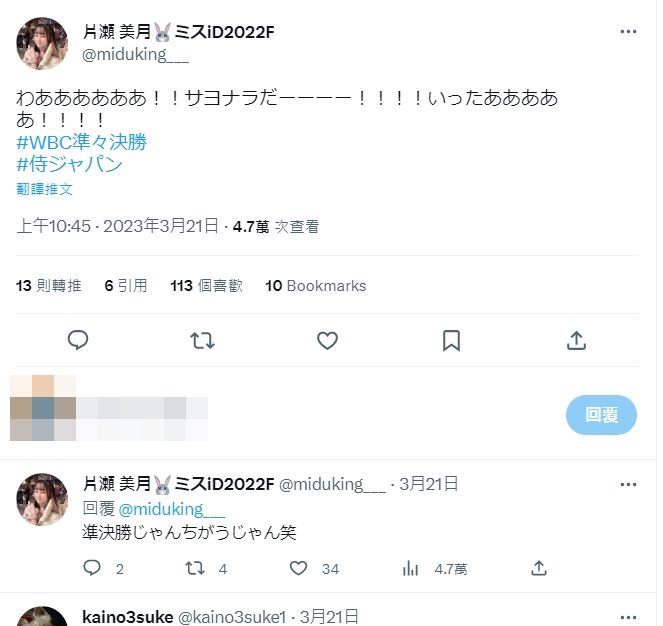663x626 pixels.
Task: Retweet the 準決勝じゃん reply tweet
Action: [x=195, y=568]
